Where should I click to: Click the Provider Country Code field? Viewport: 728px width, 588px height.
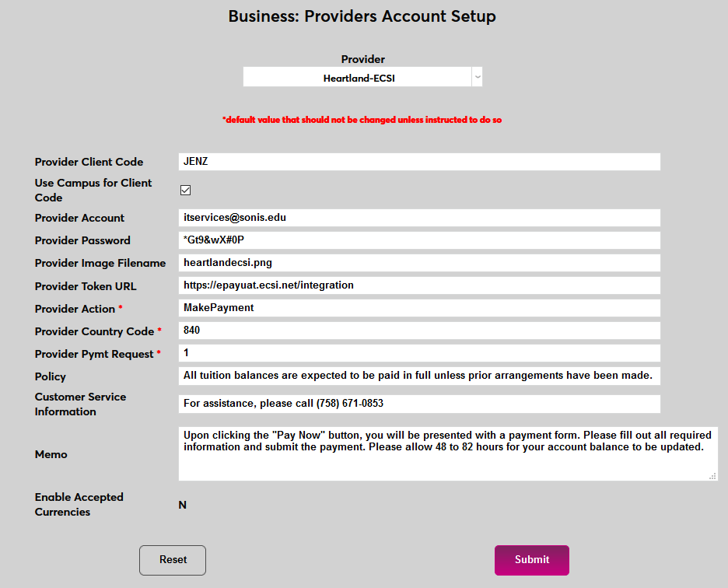coord(419,331)
